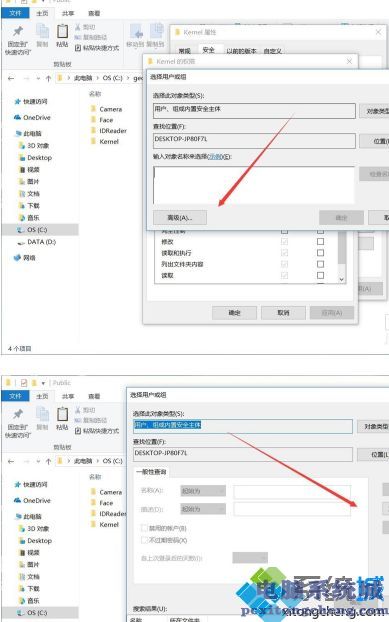The width and height of the screenshot is (389, 622).
Task: Click 对象类型 button in the lower dialog
Action: click(x=373, y=426)
